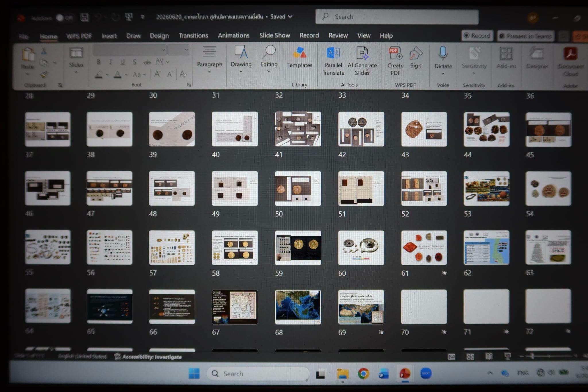The image size is (588, 392).
Task: Expand the Drawing group
Action: [241, 59]
